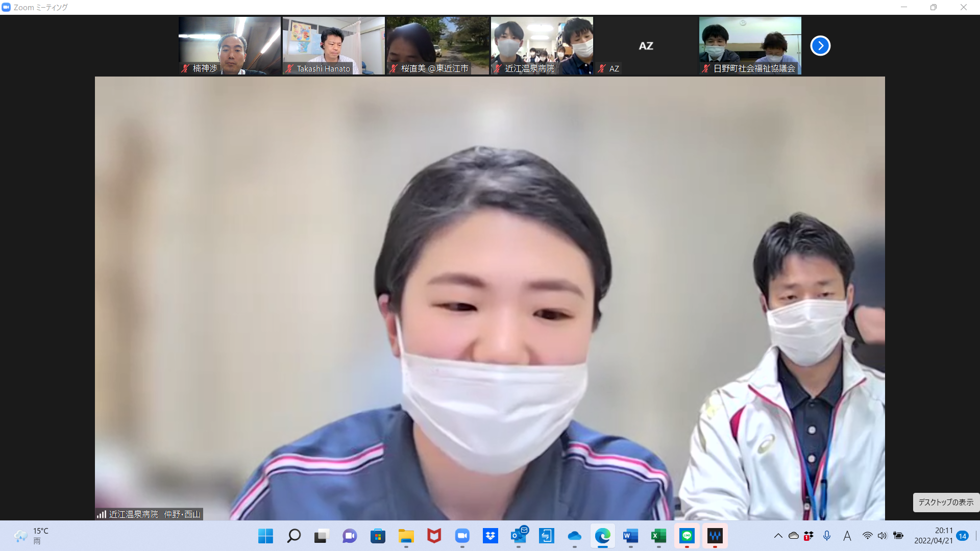Open the Word taskbar icon
The image size is (980, 551).
point(630,536)
